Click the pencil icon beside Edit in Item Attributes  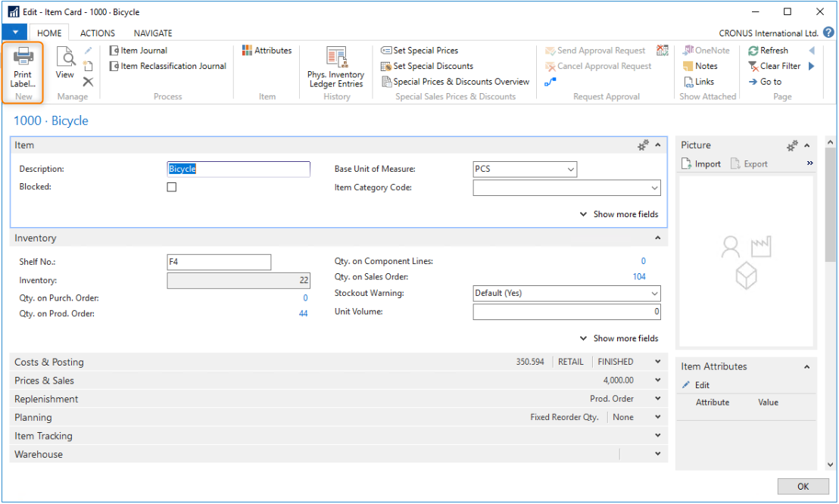686,384
